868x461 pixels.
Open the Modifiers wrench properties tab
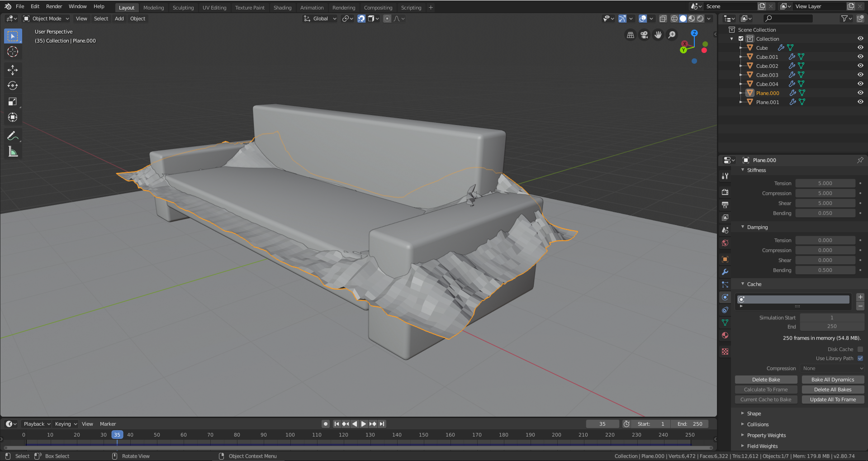[x=725, y=272]
